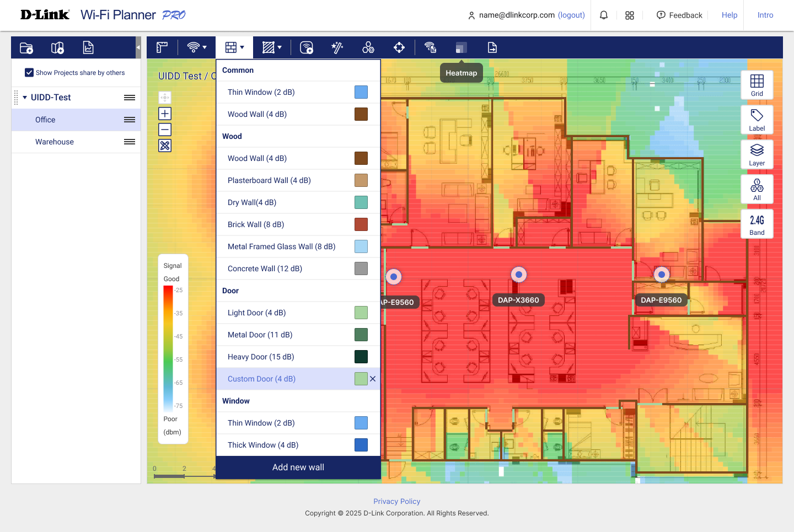This screenshot has height=532, width=794.
Task: Select Thin Window (2 dB) under Common
Action: coord(298,92)
